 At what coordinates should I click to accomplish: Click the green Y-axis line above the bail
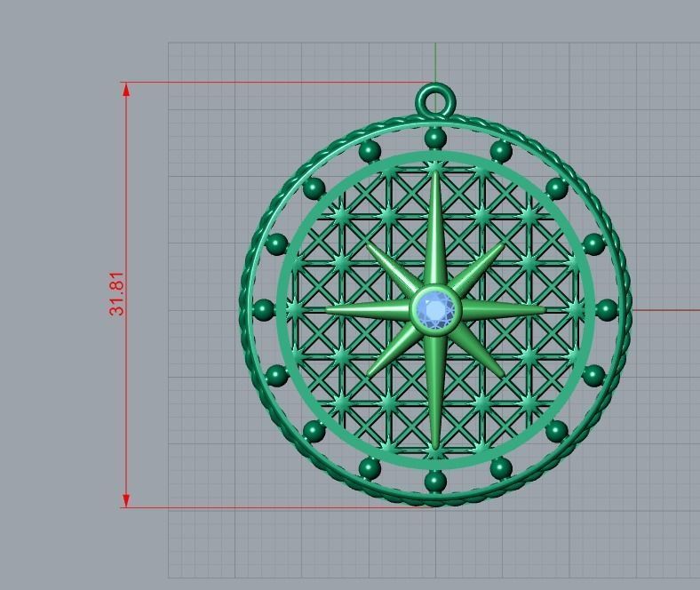(x=435, y=62)
